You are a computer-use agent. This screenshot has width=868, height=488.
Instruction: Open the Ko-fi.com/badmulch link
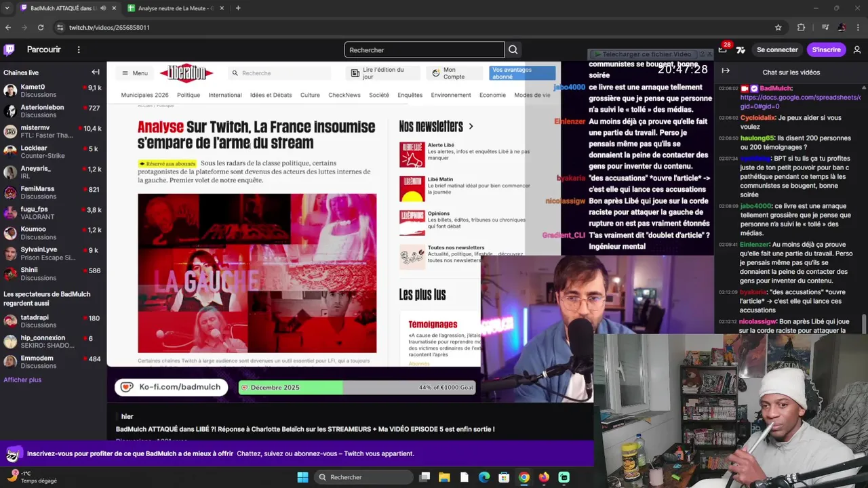click(x=171, y=387)
